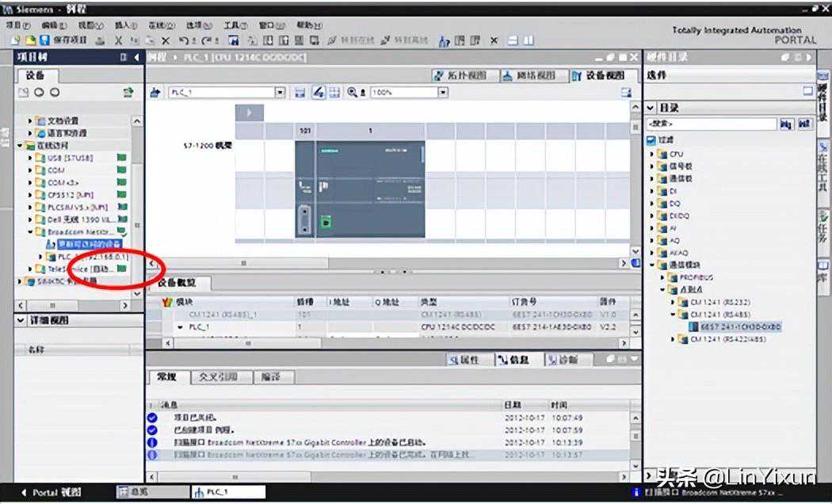
Task: Toggle the show grid button in device toolbar
Action: point(334,93)
